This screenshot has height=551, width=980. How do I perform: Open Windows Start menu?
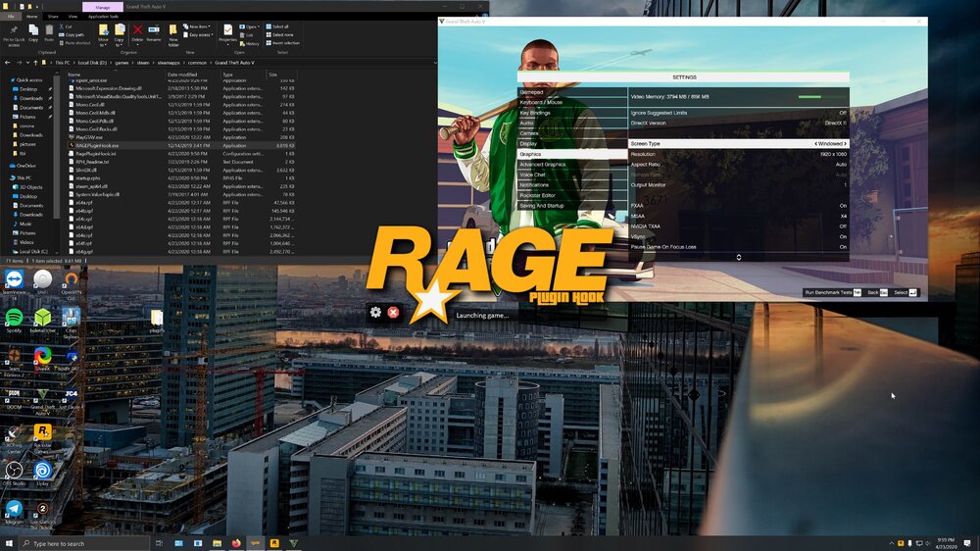(9, 543)
